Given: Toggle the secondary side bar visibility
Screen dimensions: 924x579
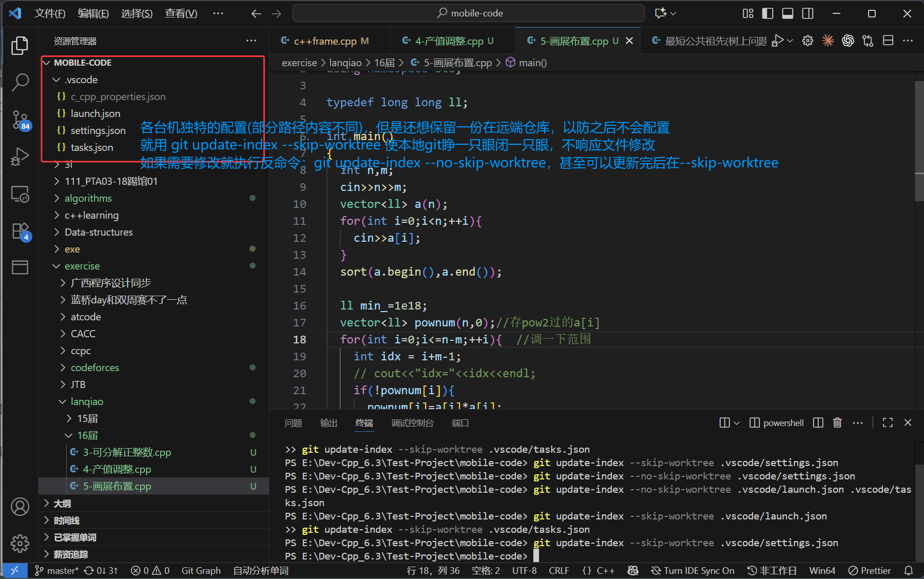Looking at the screenshot, I should [807, 13].
